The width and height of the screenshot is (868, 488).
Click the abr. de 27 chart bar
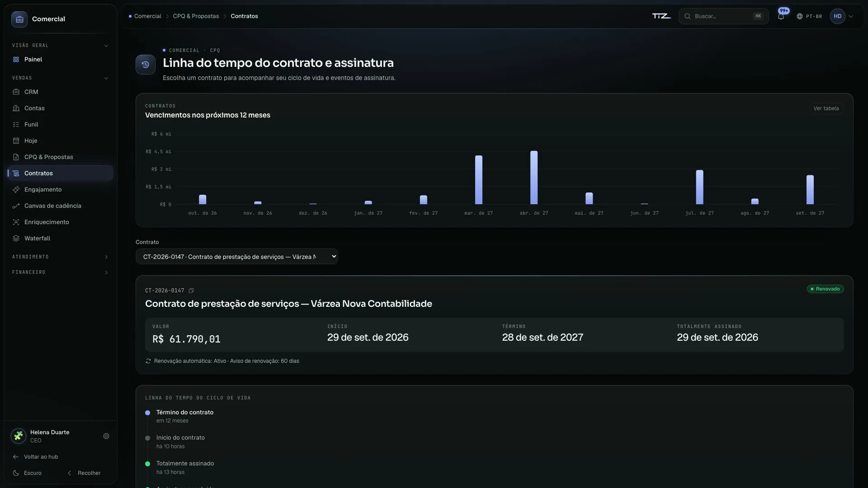(534, 178)
